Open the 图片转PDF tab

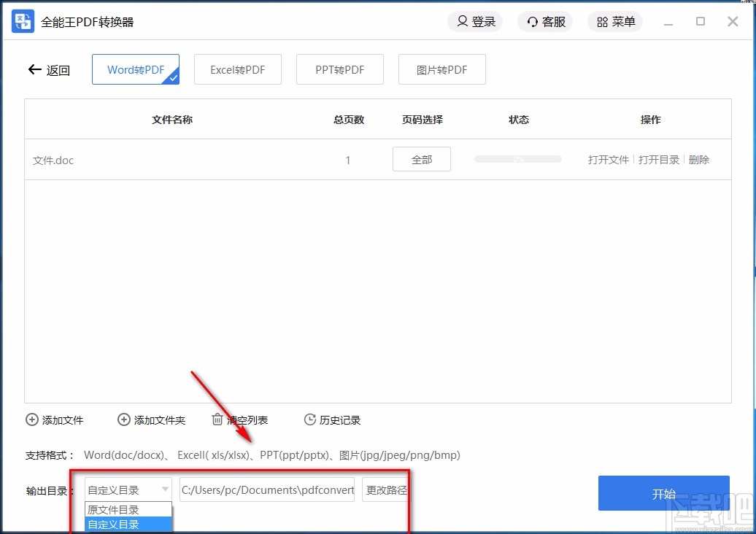tap(442, 69)
